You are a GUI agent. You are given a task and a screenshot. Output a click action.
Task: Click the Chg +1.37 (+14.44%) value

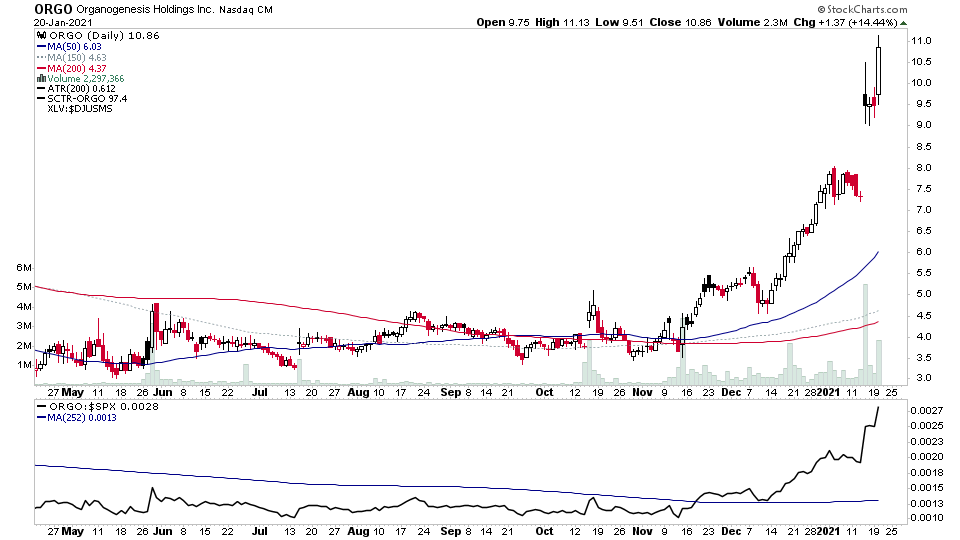pyautogui.click(x=845, y=22)
